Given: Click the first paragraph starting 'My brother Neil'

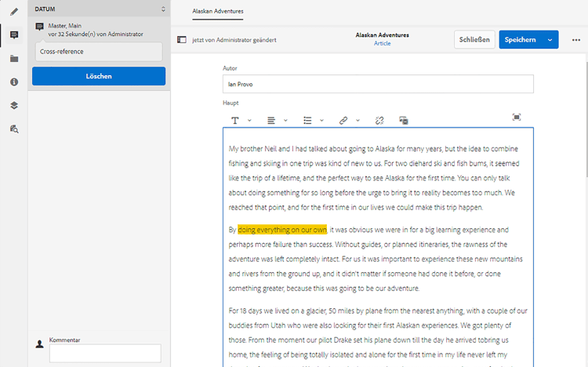Looking at the screenshot, I should click(x=373, y=178).
